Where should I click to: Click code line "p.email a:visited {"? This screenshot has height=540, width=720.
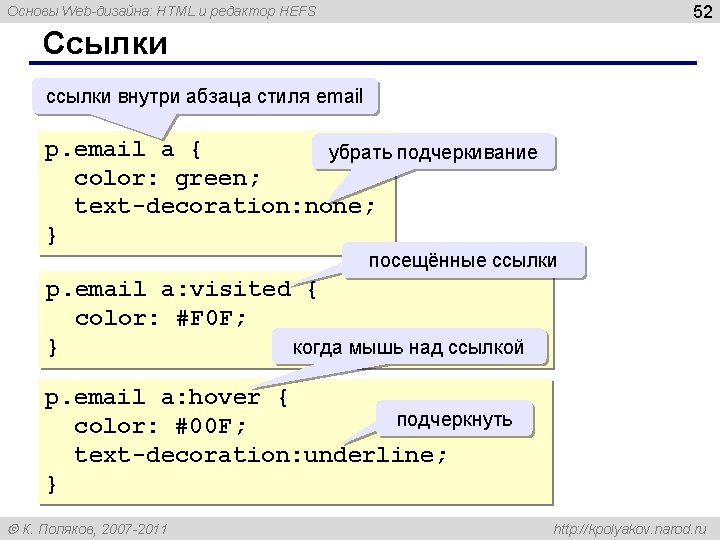click(x=181, y=290)
